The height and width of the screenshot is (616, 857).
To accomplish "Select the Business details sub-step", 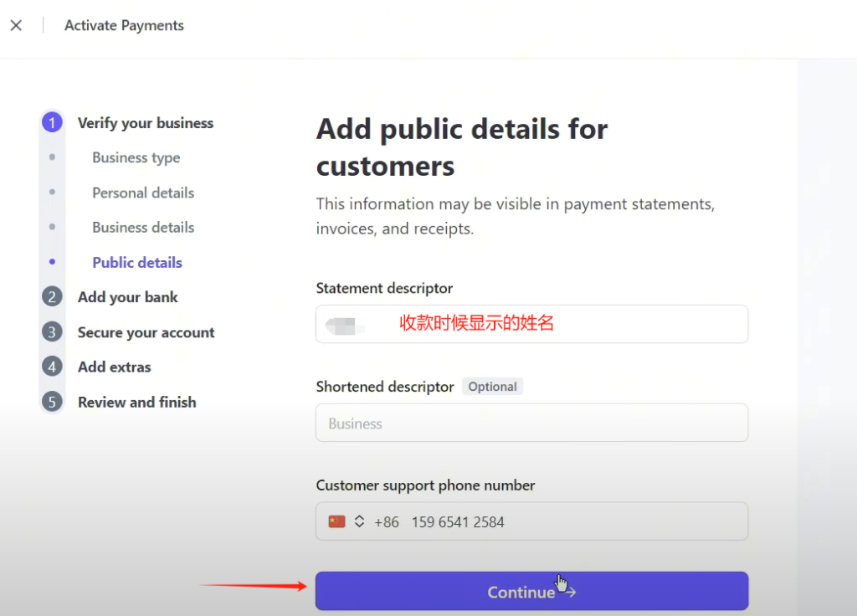I will point(142,227).
